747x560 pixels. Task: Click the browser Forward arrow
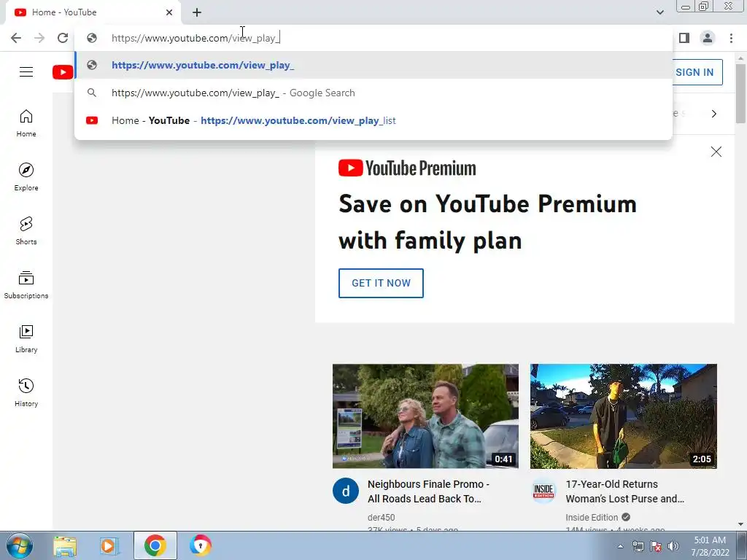[x=39, y=38]
